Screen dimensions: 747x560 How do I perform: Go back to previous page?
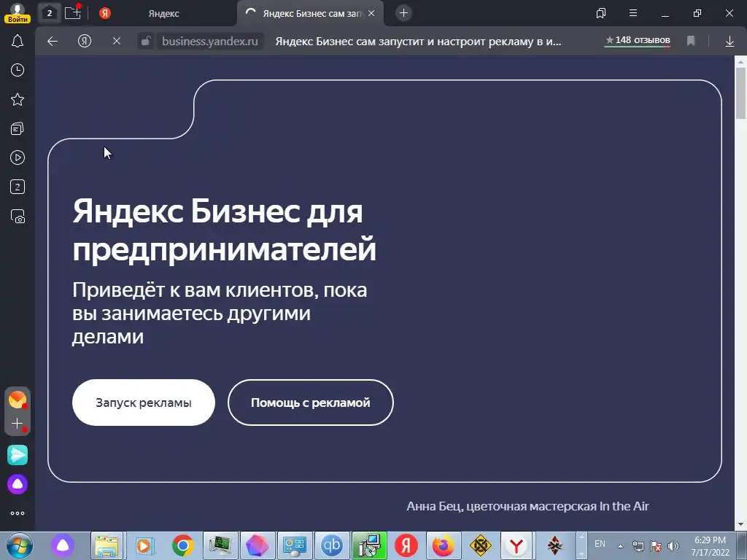pyautogui.click(x=53, y=42)
